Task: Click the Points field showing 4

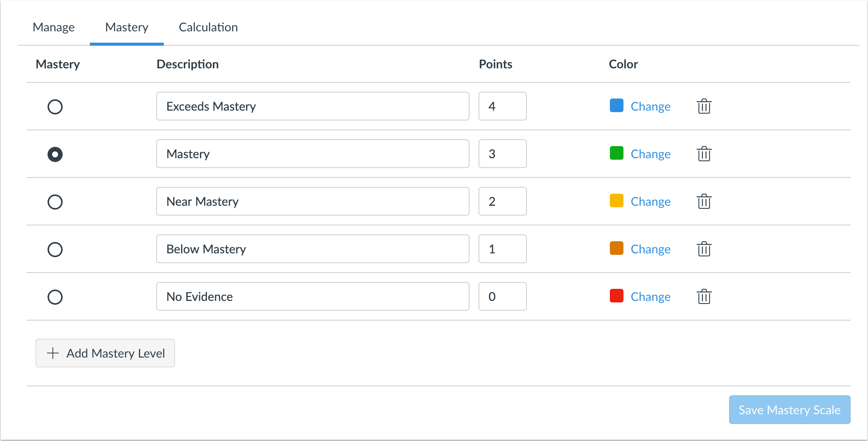Action: point(502,106)
